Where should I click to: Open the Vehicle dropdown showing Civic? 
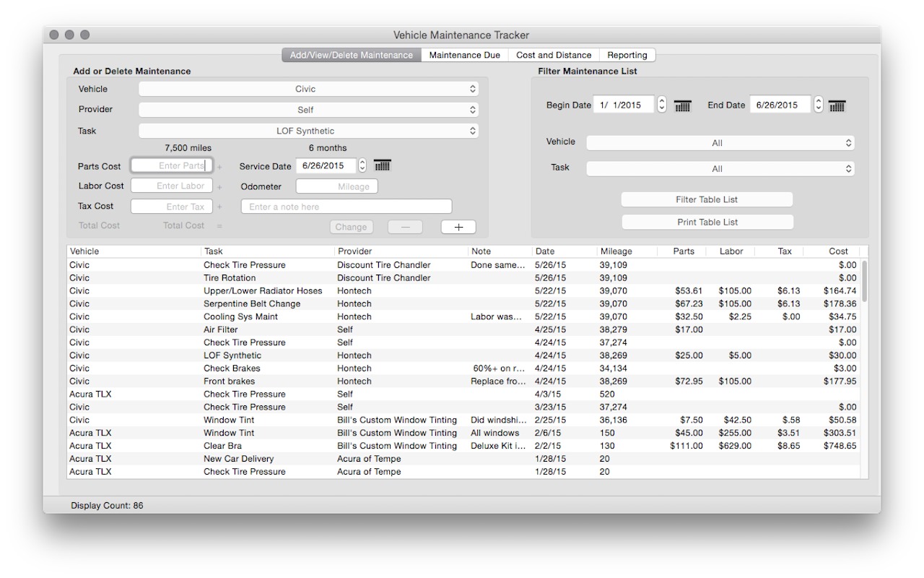tap(308, 89)
